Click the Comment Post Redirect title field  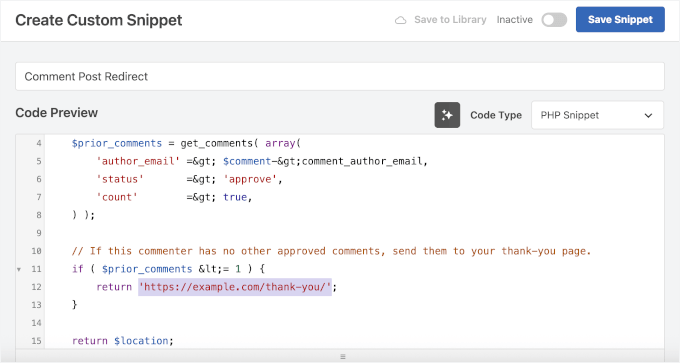[x=340, y=76]
